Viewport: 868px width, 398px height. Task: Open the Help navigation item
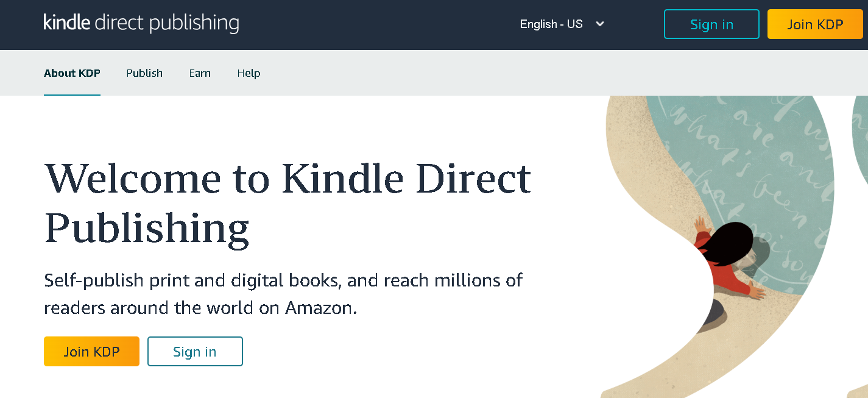[249, 73]
